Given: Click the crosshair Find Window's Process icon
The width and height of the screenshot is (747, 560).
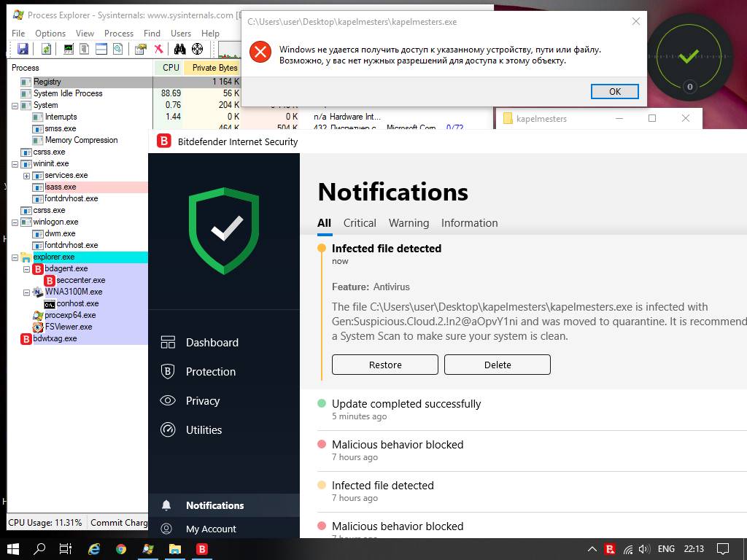Looking at the screenshot, I should (x=197, y=49).
